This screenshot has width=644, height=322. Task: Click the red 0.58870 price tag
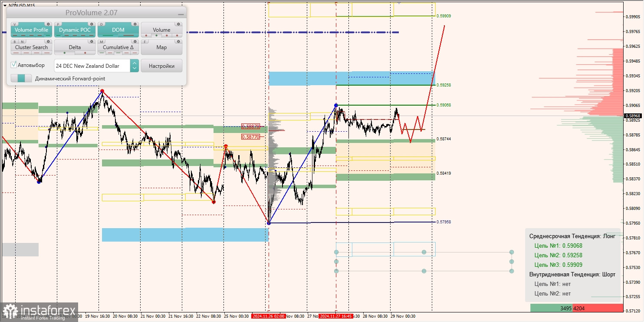tap(251, 126)
